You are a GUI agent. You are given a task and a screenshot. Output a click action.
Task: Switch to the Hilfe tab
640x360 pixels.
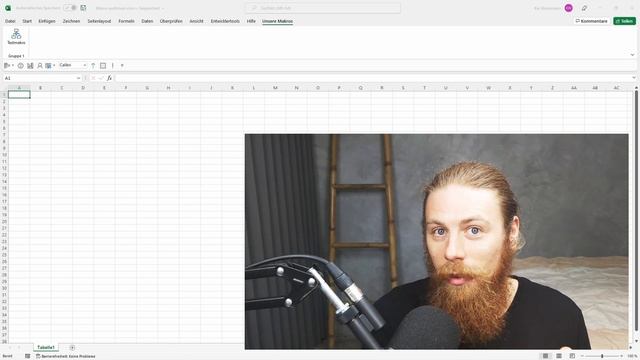pyautogui.click(x=251, y=21)
